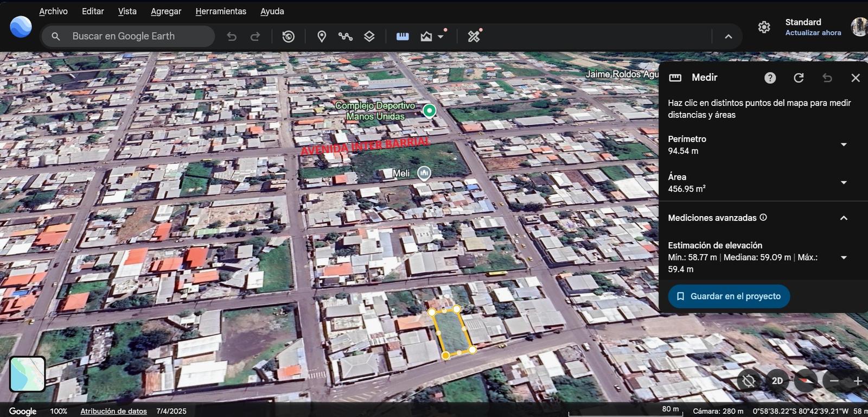The height and width of the screenshot is (417, 868).
Task: Add a placemark with pin icon
Action: (322, 36)
